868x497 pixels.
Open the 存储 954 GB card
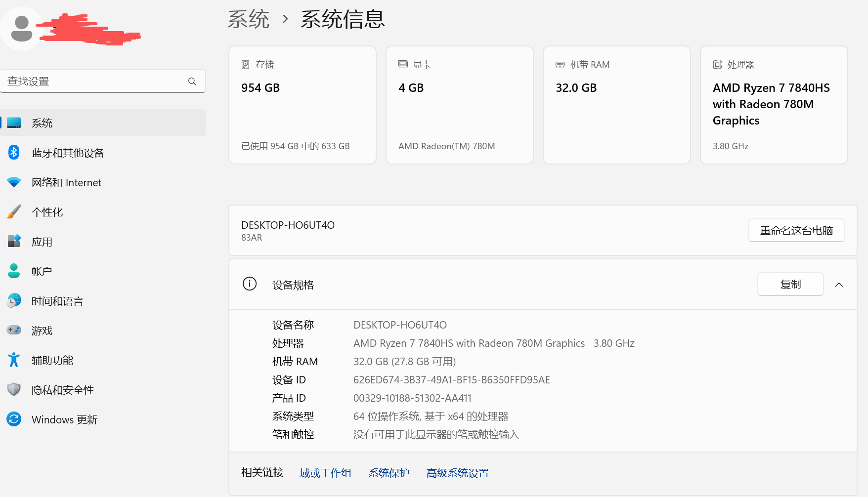pyautogui.click(x=303, y=105)
